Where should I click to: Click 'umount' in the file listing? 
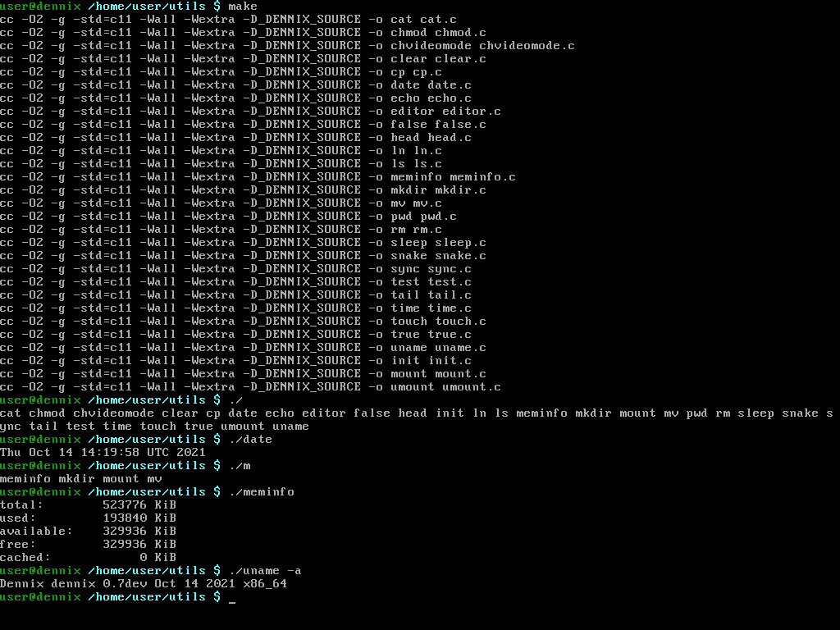coord(243,427)
